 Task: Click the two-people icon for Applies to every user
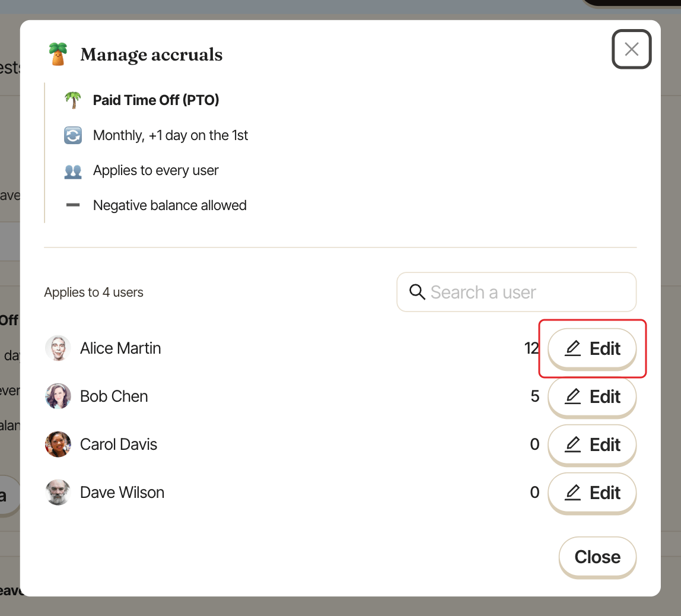[73, 171]
